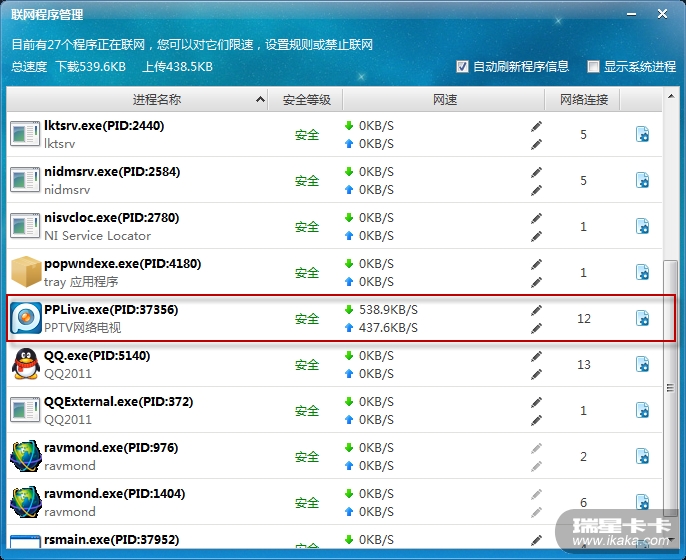The height and width of the screenshot is (560, 686).
Task: Click the PPTV program icon
Action: click(26, 318)
